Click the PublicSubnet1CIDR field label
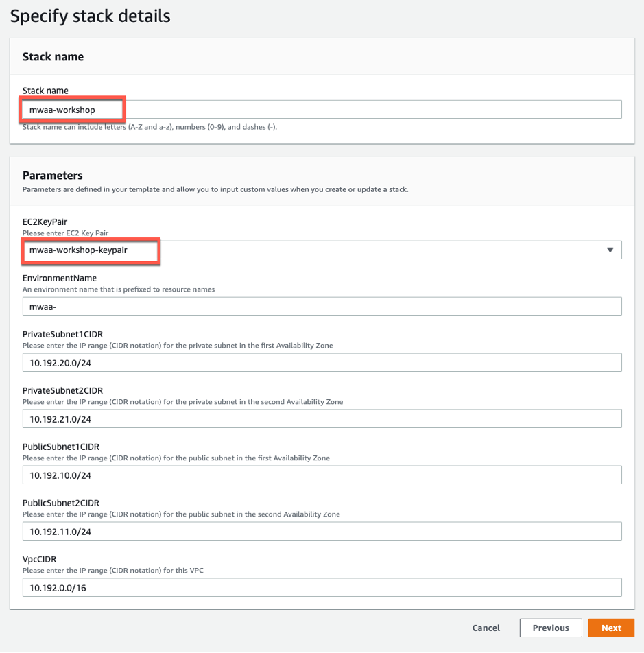Viewport: 644px width, 653px height. click(x=61, y=447)
